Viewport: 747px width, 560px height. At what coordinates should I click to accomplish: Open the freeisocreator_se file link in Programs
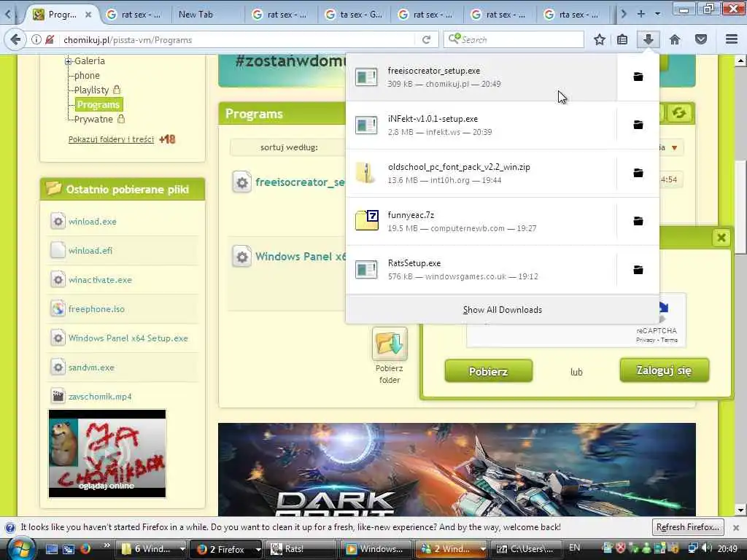300,182
